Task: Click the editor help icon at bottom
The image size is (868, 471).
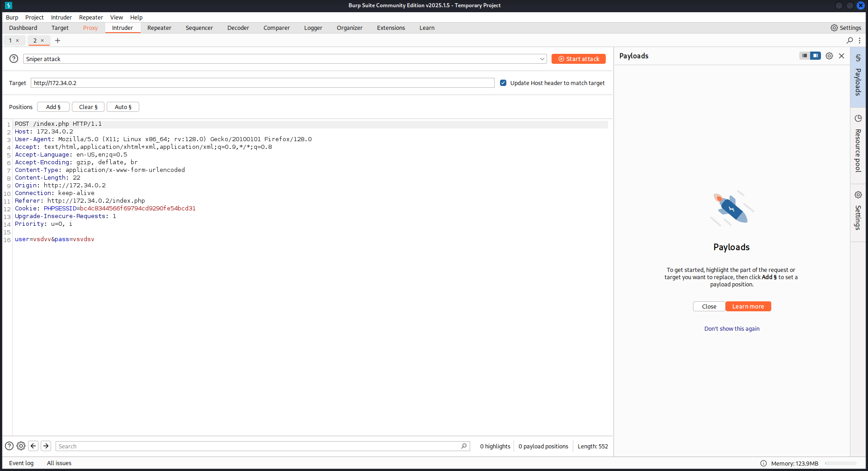Action: pyautogui.click(x=9, y=446)
